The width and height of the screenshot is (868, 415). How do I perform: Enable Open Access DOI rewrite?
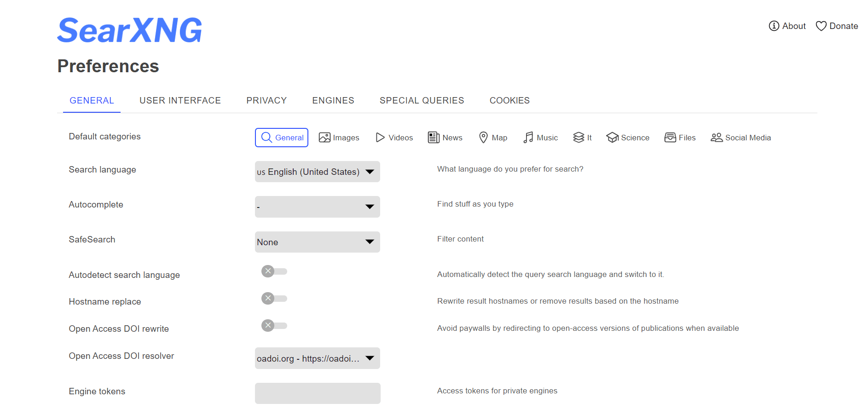(274, 325)
